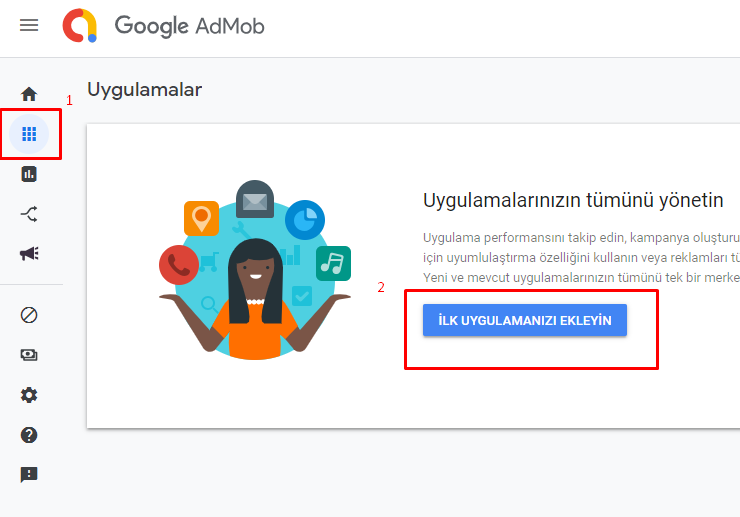Click the orange location pin illustration icon
Image resolution: width=740 pixels, height=517 pixels.
202,218
